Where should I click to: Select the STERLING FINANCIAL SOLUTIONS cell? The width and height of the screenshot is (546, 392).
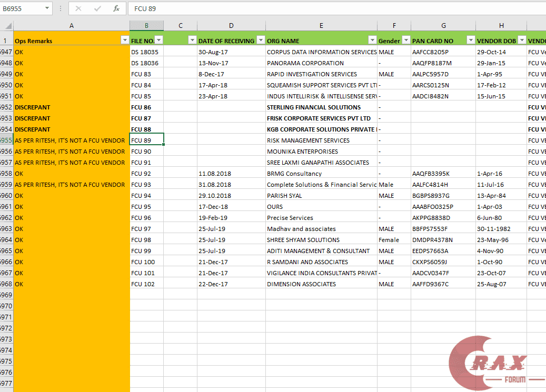[321, 107]
